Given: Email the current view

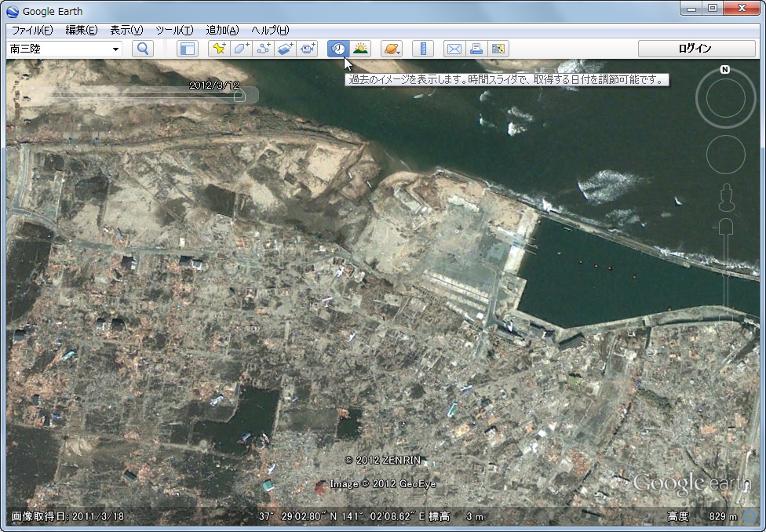Looking at the screenshot, I should [x=454, y=49].
